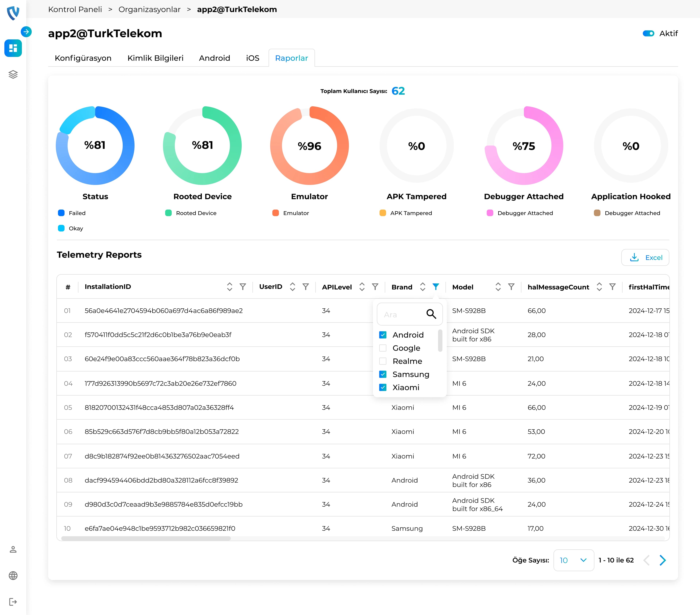The image size is (700, 615).
Task: Check the Realme brand checkbox
Action: 383,361
